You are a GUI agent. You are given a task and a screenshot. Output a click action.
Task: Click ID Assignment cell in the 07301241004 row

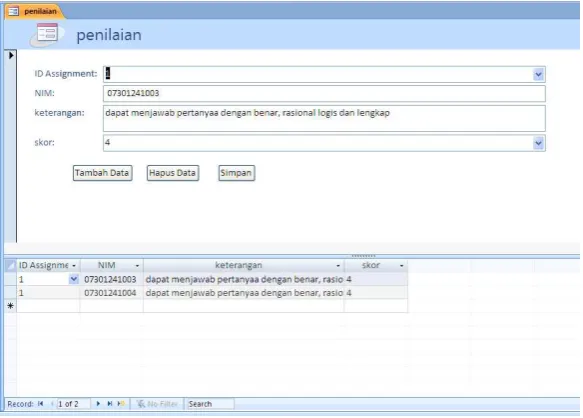click(48, 293)
